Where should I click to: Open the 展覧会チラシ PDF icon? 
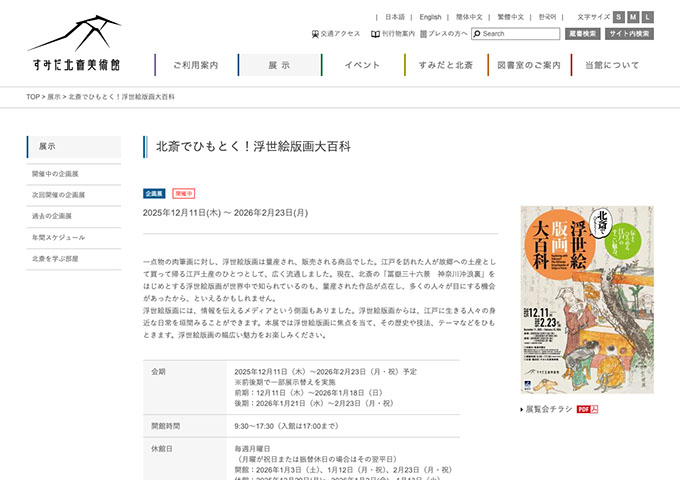[x=587, y=409]
